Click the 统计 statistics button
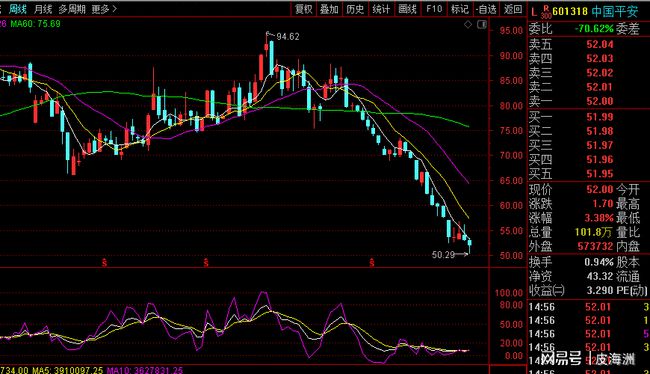Image resolution: width=650 pixels, height=374 pixels. coord(381,9)
